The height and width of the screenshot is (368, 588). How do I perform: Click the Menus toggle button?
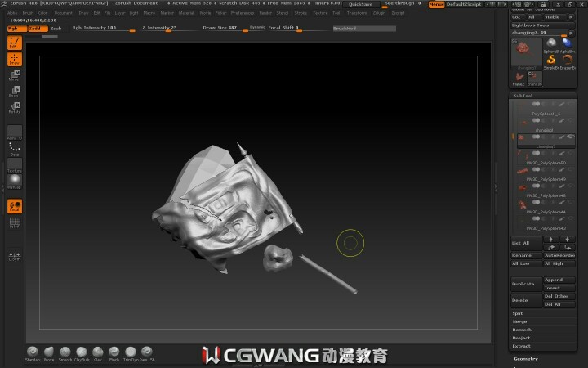pyautogui.click(x=436, y=4)
